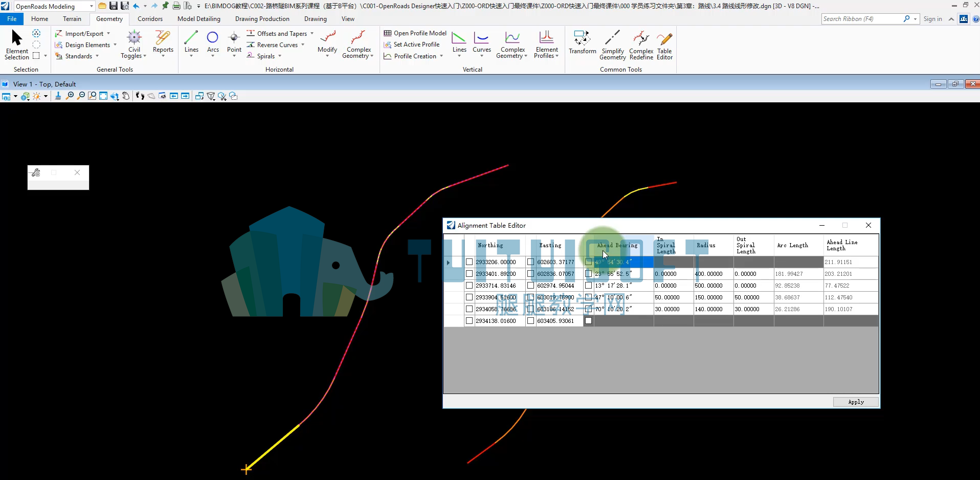This screenshot has width=980, height=480.
Task: Choose the horizontal Lines tool
Action: [191, 43]
